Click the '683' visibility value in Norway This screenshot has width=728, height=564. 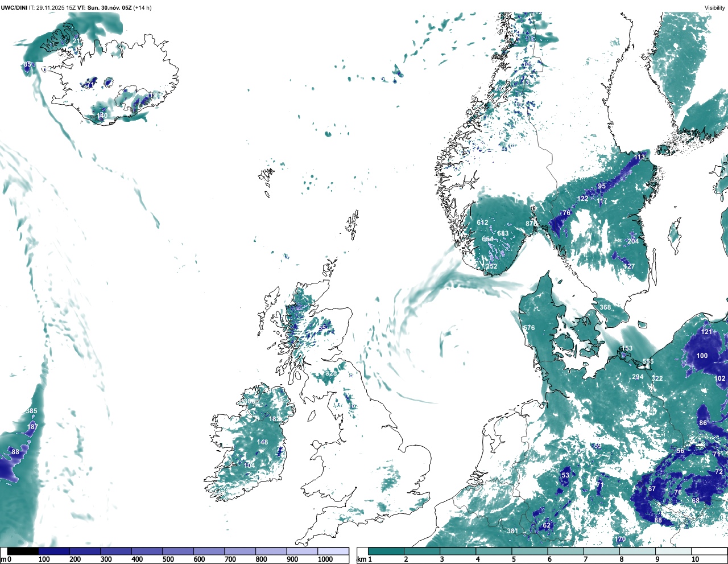503,233
